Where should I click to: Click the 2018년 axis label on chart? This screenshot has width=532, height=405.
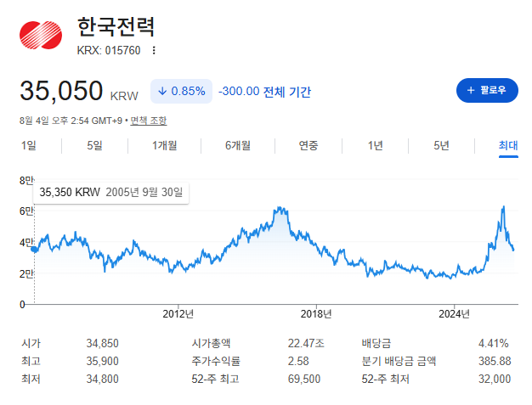316,314
